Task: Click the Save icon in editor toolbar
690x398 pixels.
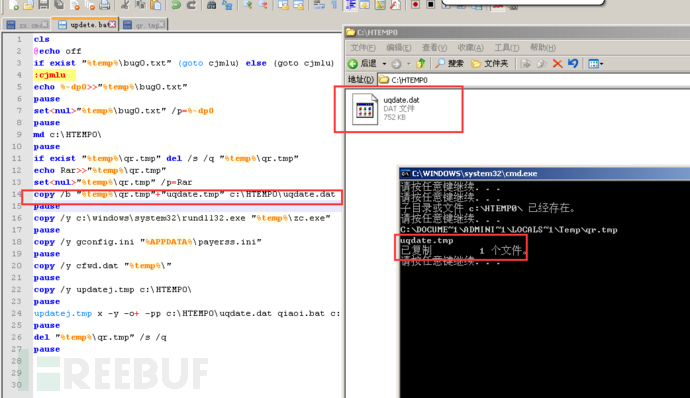Action: (x=43, y=5)
